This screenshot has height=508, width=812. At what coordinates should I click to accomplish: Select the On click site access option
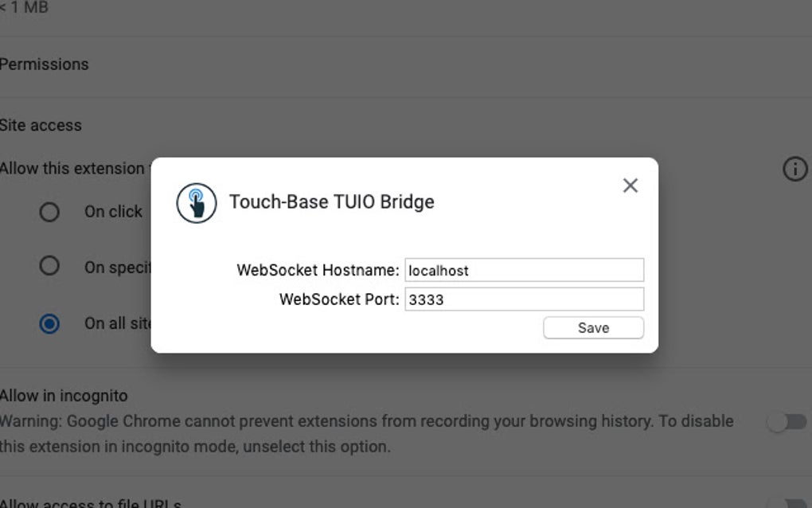(49, 212)
